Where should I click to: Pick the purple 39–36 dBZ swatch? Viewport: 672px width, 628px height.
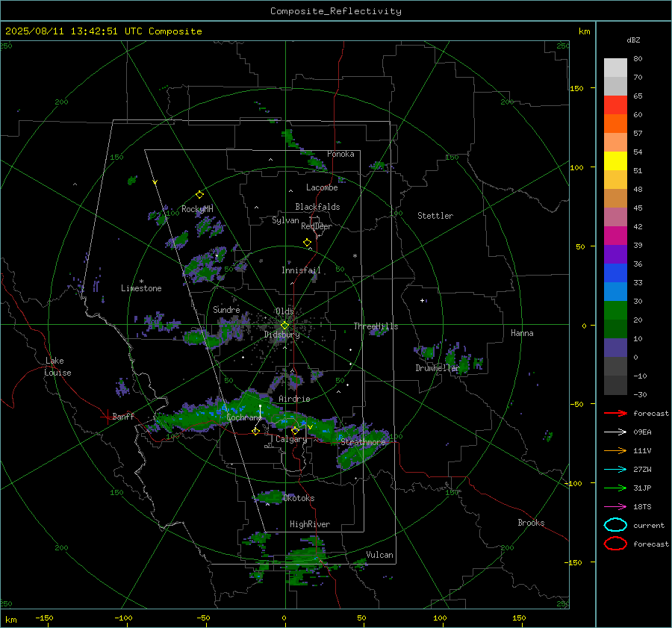pyautogui.click(x=615, y=254)
